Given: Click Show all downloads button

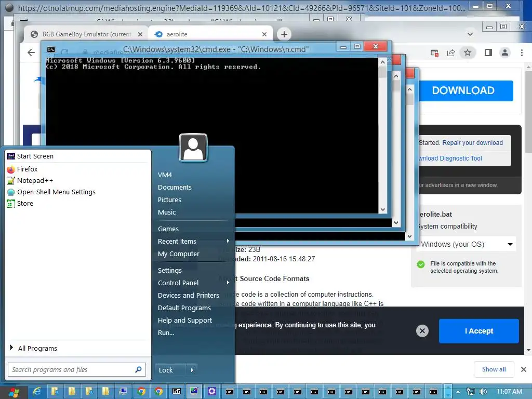Looking at the screenshot, I should pyautogui.click(x=494, y=369).
